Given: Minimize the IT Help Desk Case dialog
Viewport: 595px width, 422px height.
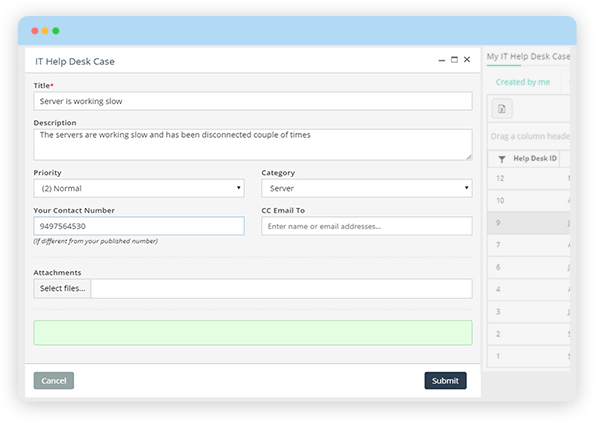Looking at the screenshot, I should (442, 60).
